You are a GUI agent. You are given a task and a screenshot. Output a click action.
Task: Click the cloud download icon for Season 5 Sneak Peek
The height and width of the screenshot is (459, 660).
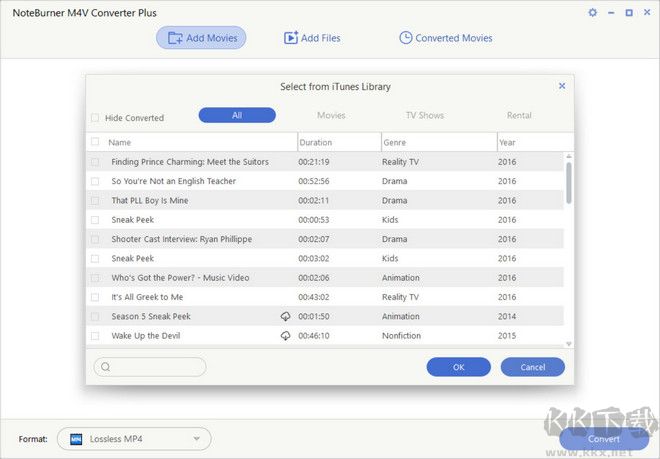pyautogui.click(x=285, y=317)
